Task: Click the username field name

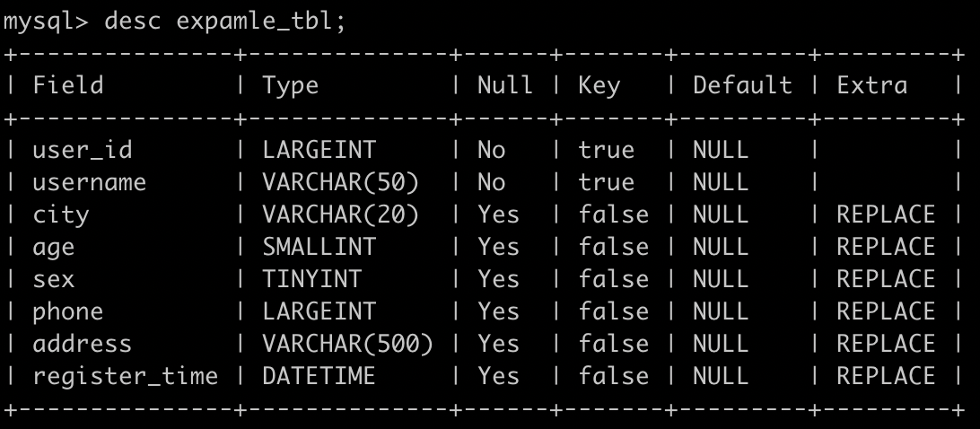Action: pos(90,182)
